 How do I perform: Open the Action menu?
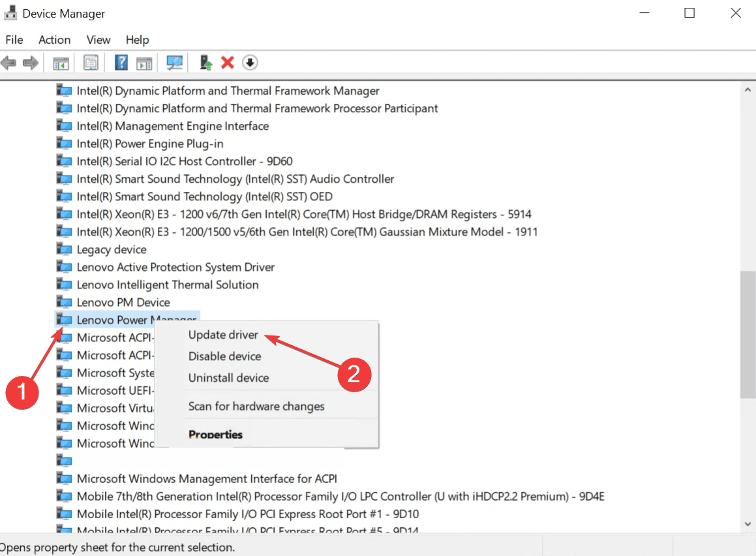click(55, 40)
